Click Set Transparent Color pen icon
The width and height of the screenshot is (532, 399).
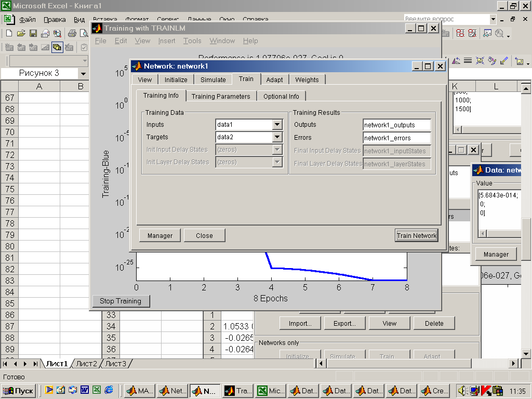(x=504, y=61)
